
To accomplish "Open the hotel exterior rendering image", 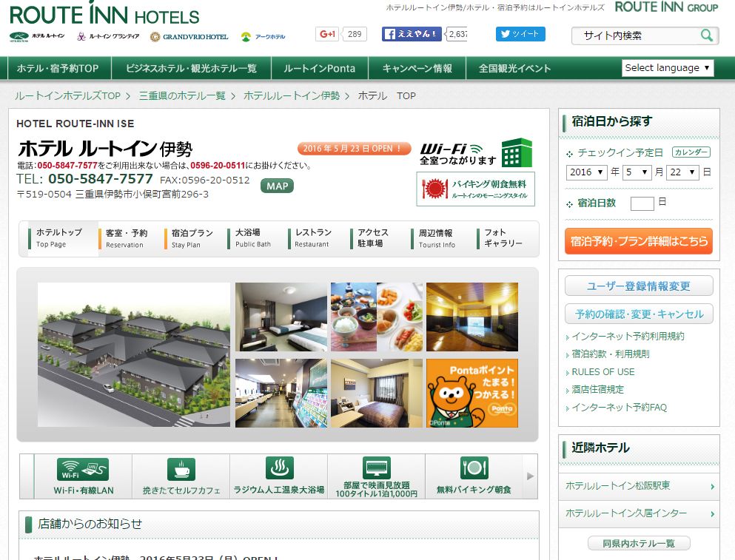I will tap(134, 355).
